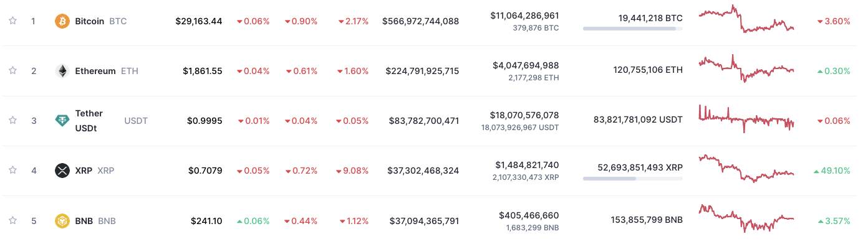The width and height of the screenshot is (868, 244).
Task: Star Bitcoin to add to watchlist
Action: 12,21
